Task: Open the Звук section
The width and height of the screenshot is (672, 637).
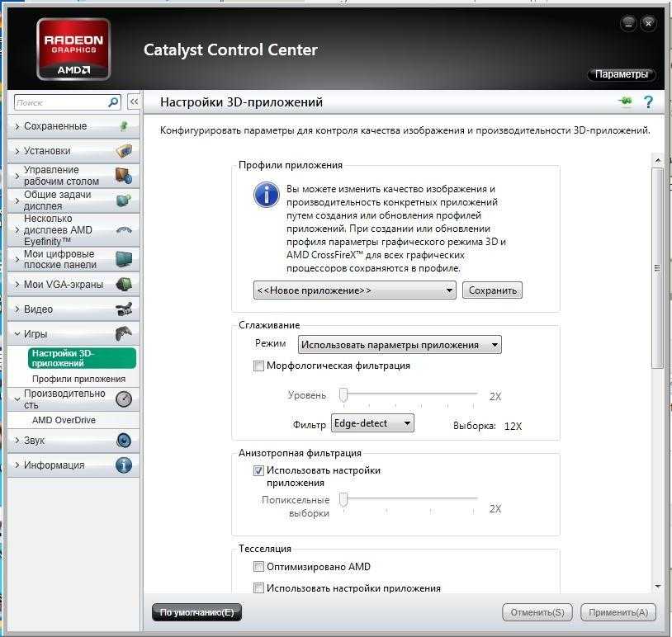Action: click(73, 441)
